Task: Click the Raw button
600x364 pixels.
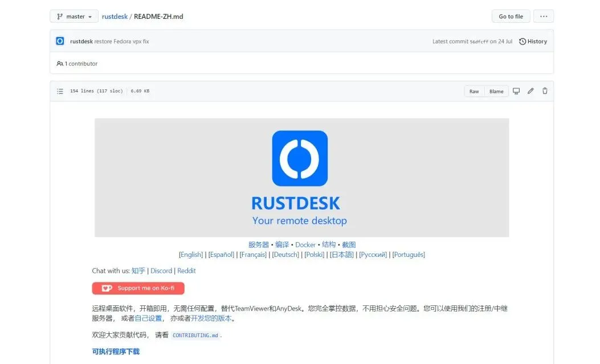Action: point(474,91)
